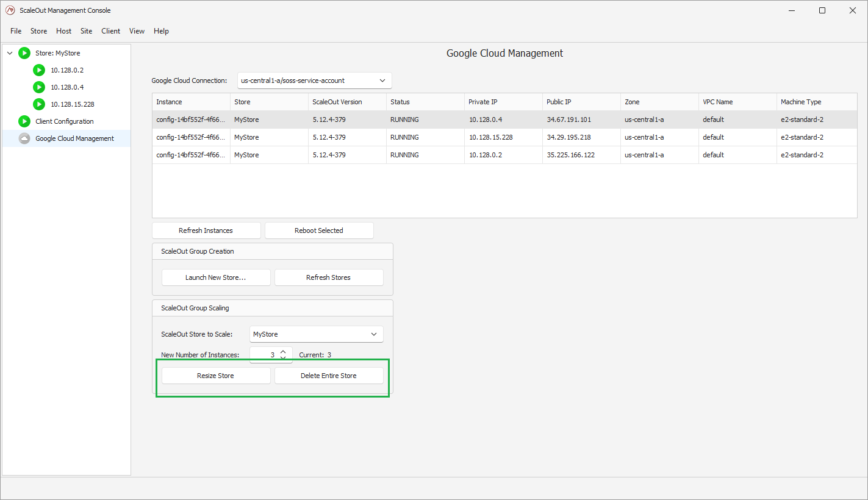Open the Store menu
The height and width of the screenshot is (500, 868).
tap(38, 31)
